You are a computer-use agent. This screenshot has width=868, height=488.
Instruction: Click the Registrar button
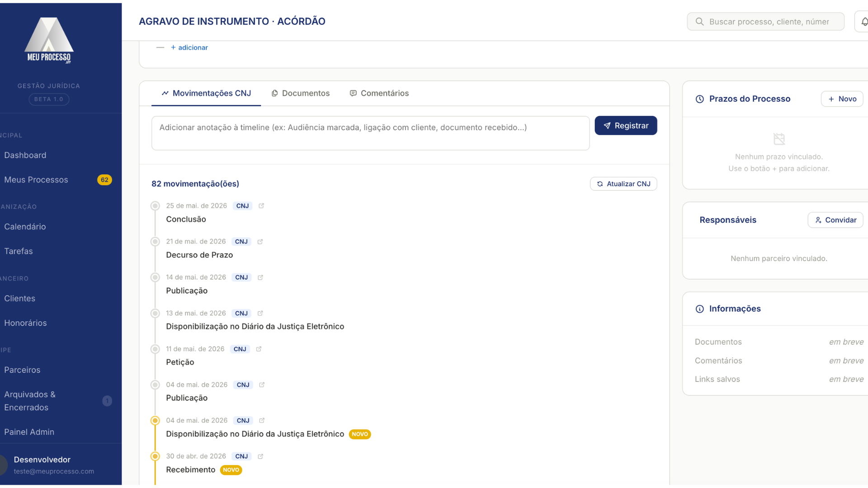click(x=626, y=126)
